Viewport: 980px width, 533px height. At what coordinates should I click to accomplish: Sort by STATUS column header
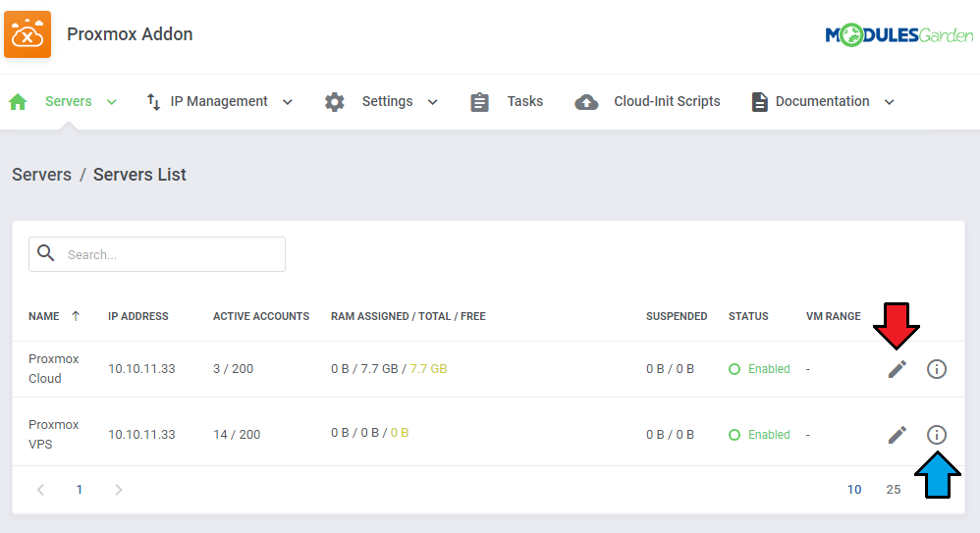click(x=748, y=316)
